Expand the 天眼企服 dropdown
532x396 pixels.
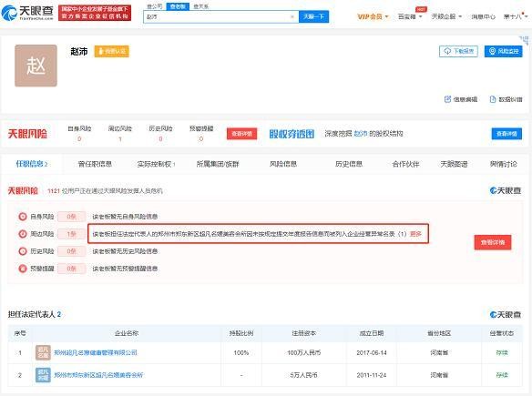coord(446,16)
